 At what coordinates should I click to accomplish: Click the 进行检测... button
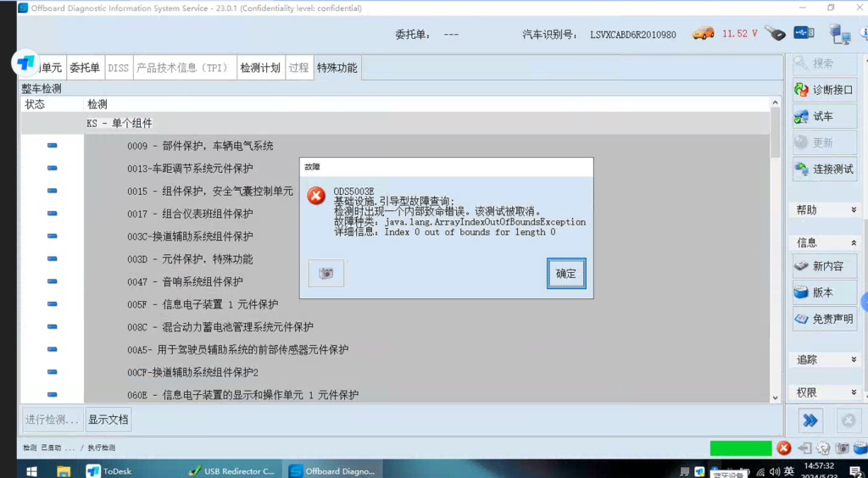tap(53, 420)
